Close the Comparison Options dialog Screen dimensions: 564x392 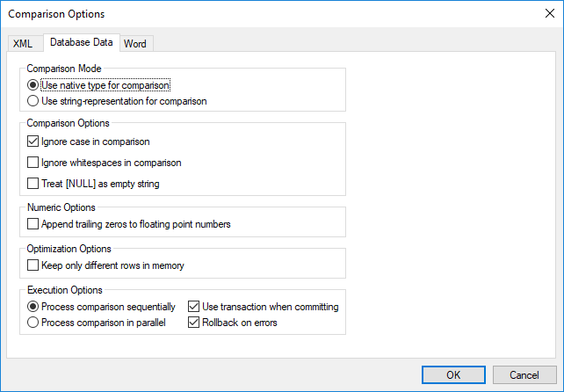point(547,14)
